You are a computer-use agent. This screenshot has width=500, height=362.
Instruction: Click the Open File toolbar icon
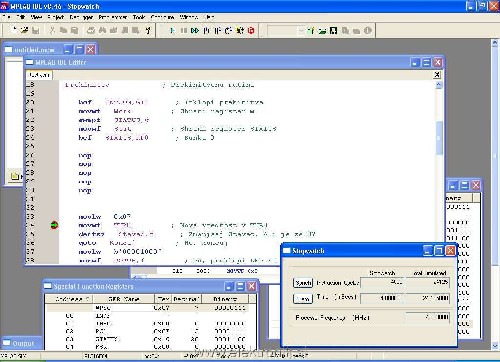pyautogui.click(x=24, y=31)
